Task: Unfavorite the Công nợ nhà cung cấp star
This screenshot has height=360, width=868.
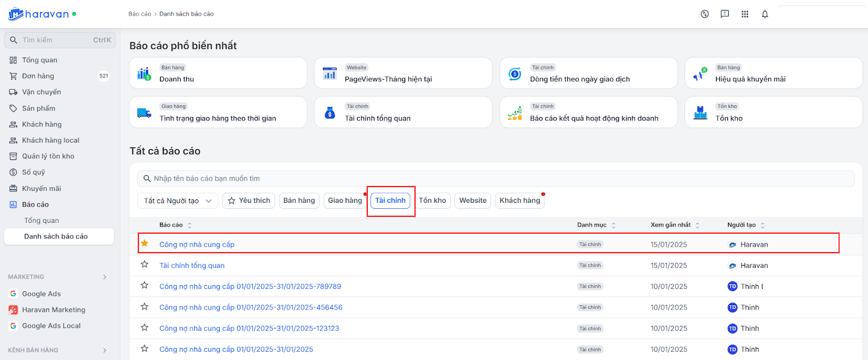Action: [x=144, y=243]
